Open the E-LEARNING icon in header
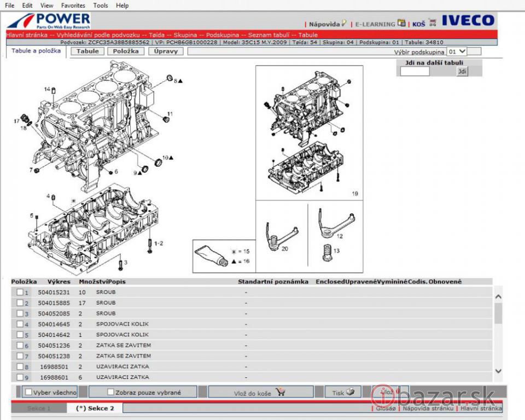Viewport: 525px width, 420px height. tap(402, 23)
